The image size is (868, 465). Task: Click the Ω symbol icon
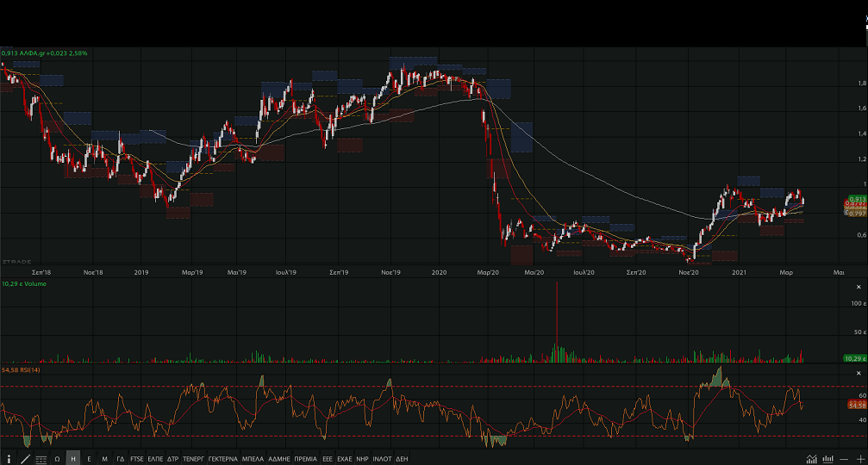[x=58, y=459]
